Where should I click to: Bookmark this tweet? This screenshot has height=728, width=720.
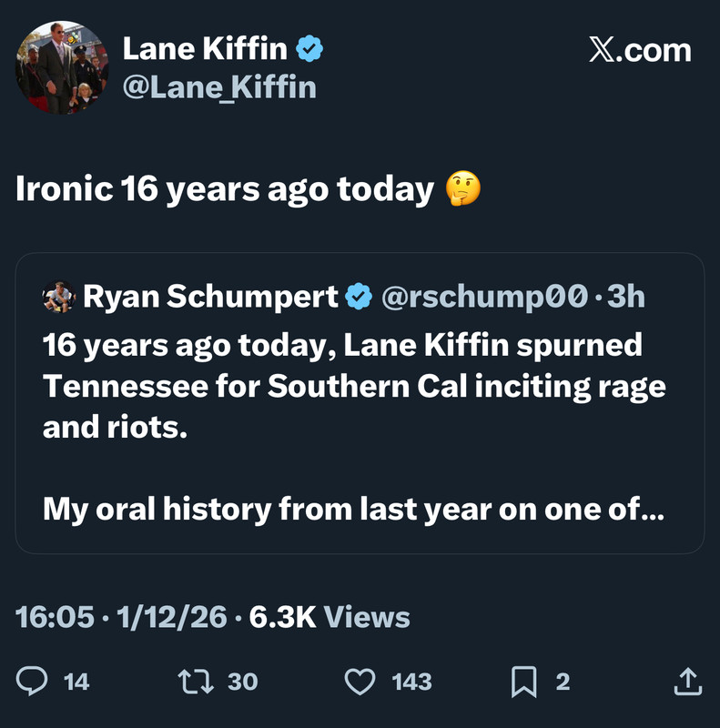tap(526, 681)
